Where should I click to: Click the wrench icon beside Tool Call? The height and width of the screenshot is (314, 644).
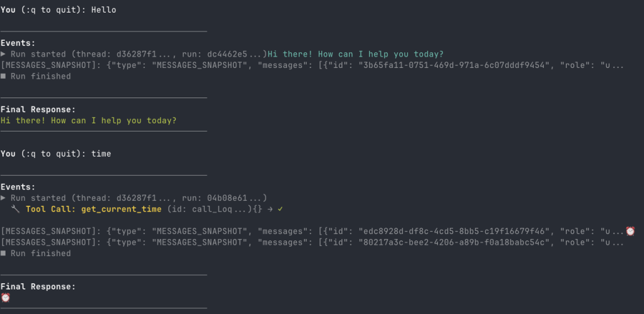16,208
